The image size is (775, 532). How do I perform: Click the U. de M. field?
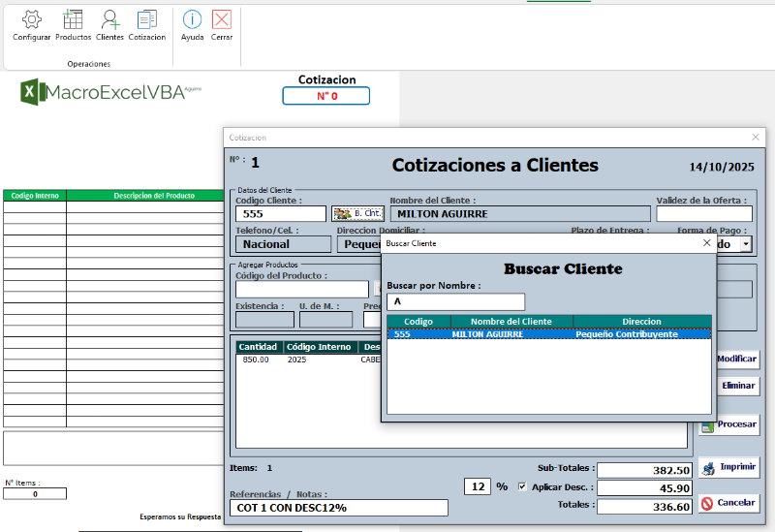(x=326, y=320)
